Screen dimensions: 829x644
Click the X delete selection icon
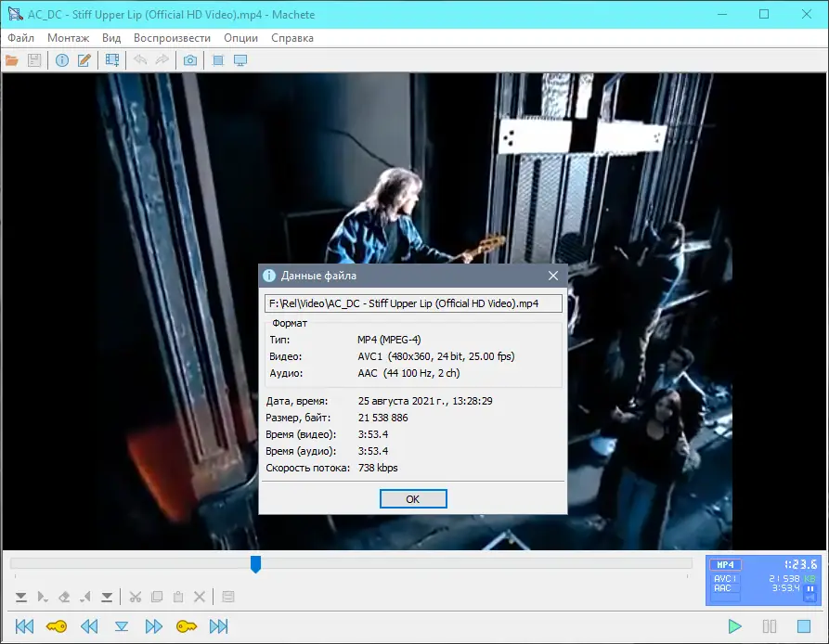(x=200, y=597)
